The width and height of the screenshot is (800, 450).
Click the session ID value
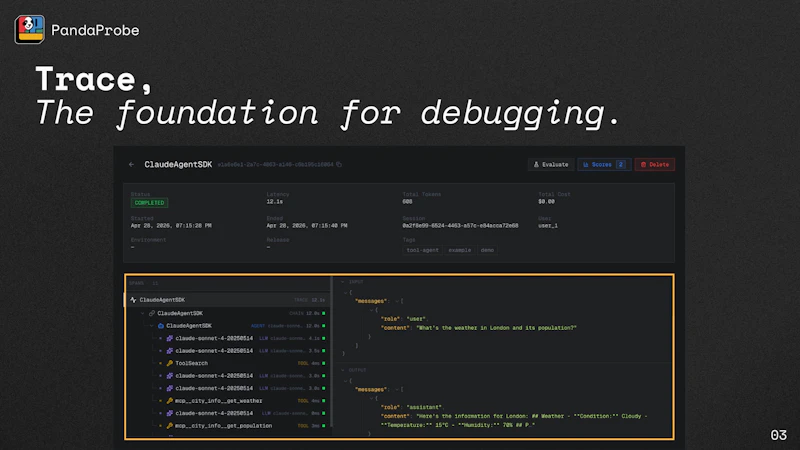point(460,226)
